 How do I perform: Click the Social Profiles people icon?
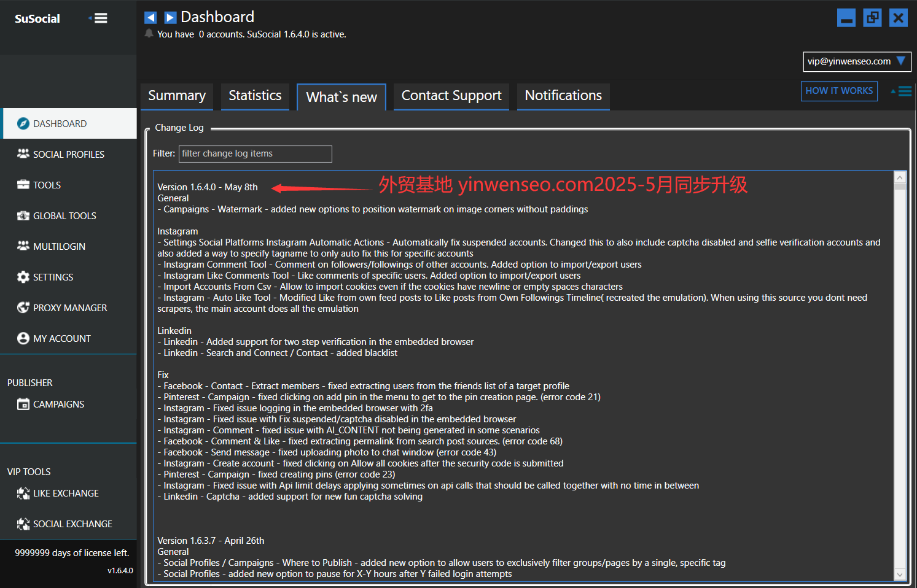coord(23,154)
